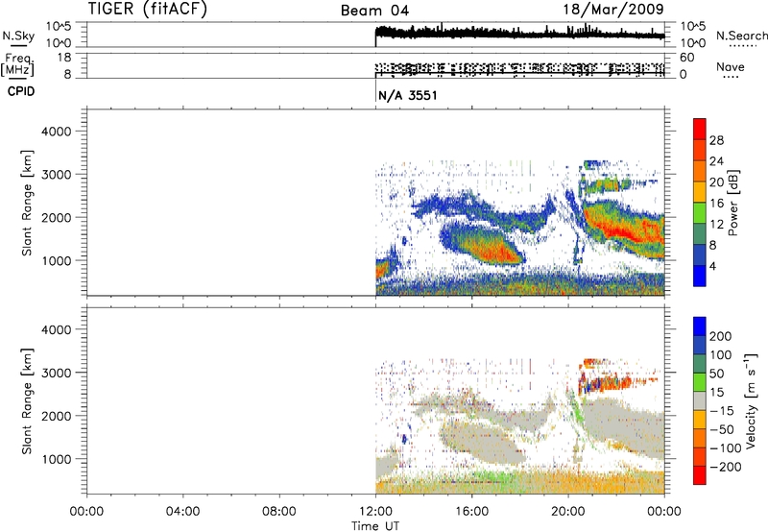The image size is (768, 532).
Task: Click the black noise trace in N.Sky panel
Action: click(x=519, y=34)
